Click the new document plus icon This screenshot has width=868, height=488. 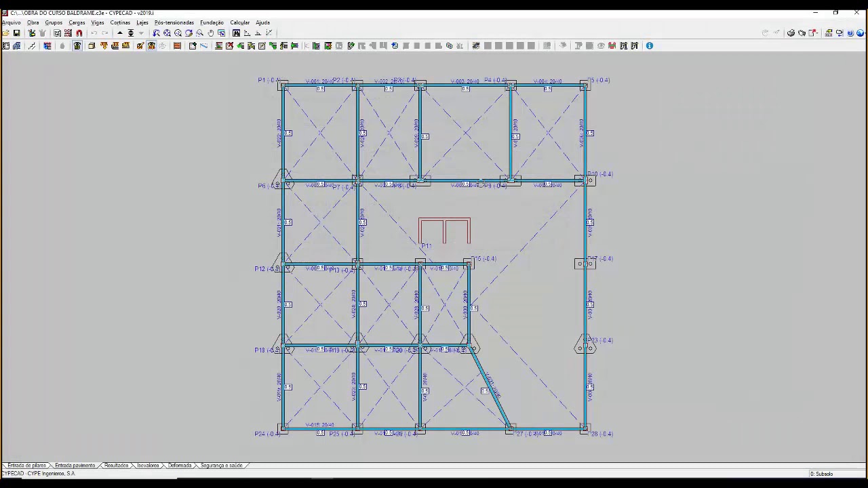(x=193, y=45)
